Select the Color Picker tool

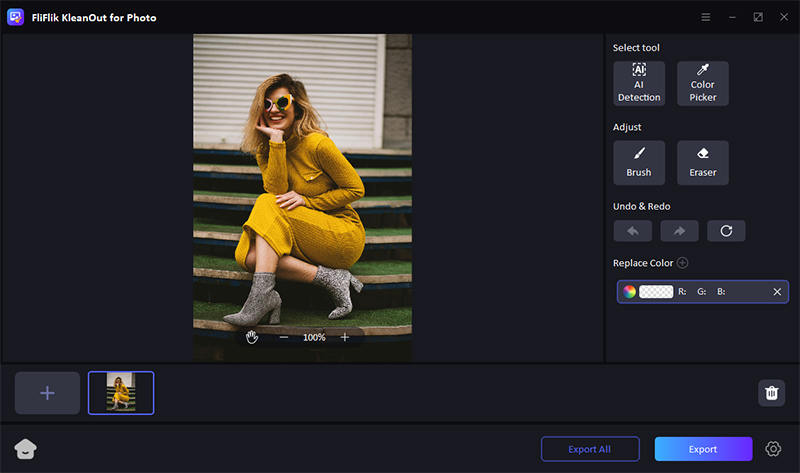702,83
